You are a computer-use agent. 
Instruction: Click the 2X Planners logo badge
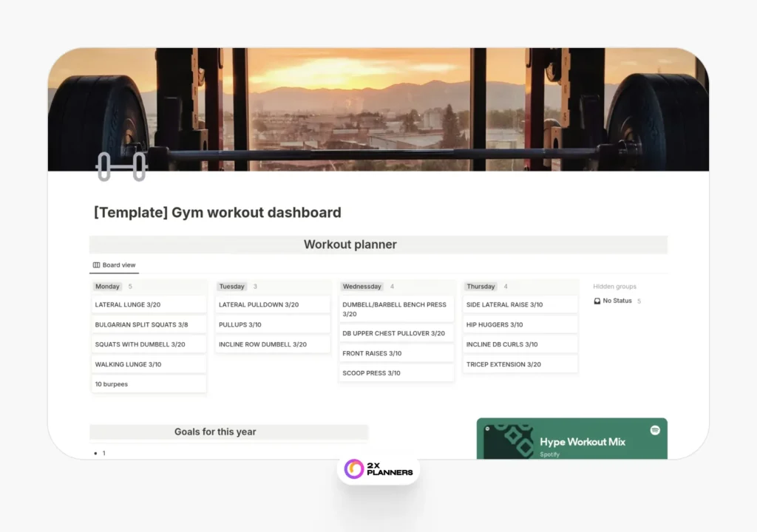click(x=378, y=468)
